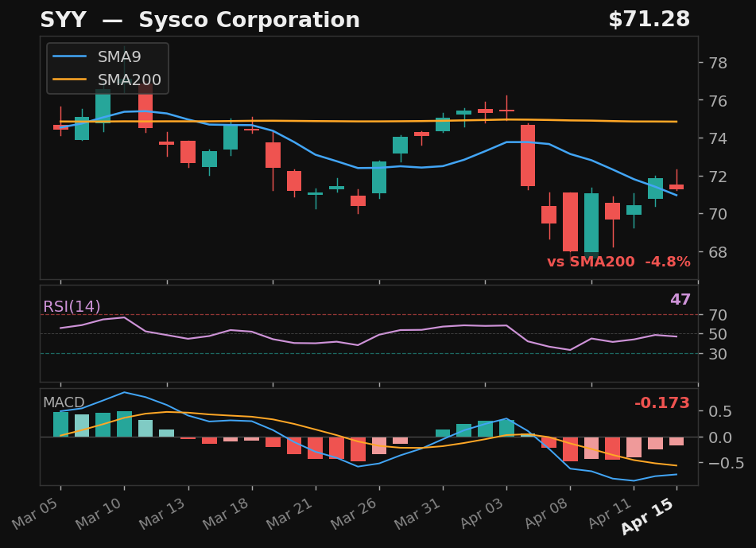The height and width of the screenshot is (548, 756).
Task: Click the Mar 10 date label
Action: pyautogui.click(x=99, y=514)
